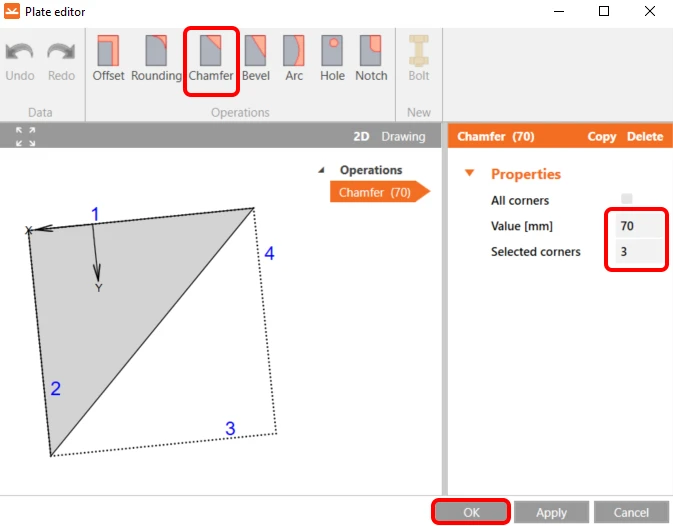Click Copy in the Chamfer header
The image size is (673, 526).
click(601, 136)
